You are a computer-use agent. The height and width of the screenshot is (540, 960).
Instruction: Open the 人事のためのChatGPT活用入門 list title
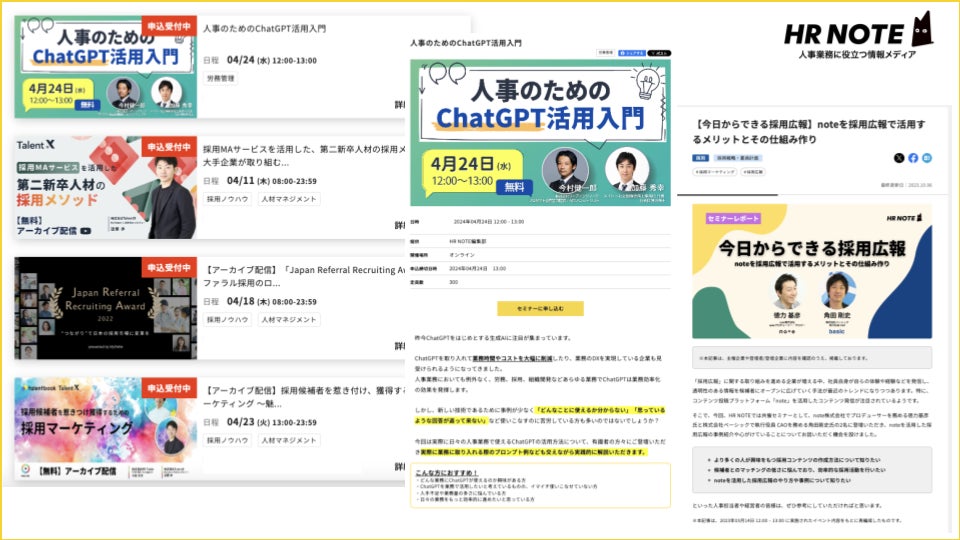tap(264, 29)
